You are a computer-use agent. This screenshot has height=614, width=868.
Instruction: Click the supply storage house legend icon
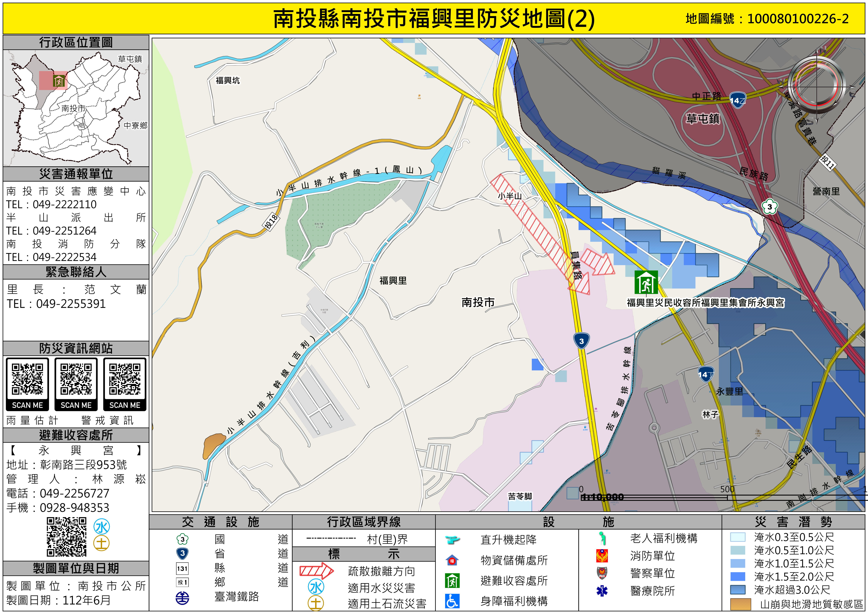click(x=452, y=560)
